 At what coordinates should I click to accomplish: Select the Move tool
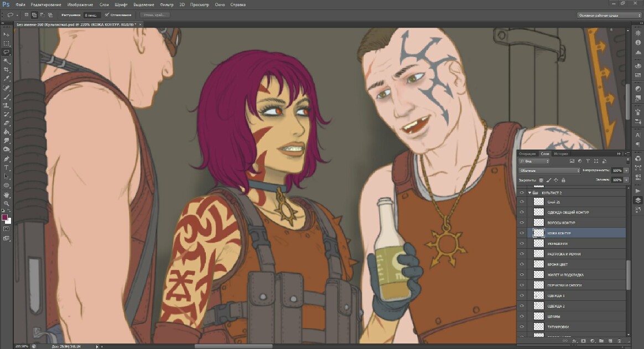click(x=6, y=34)
